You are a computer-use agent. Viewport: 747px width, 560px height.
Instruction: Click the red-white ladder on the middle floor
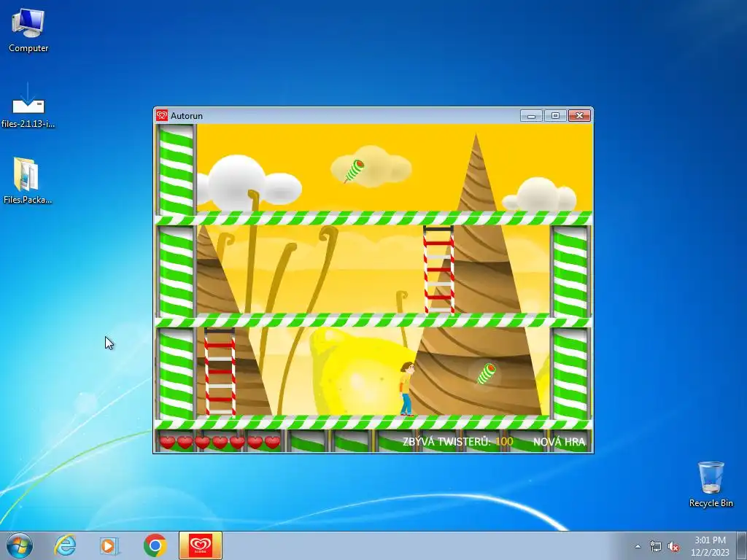(x=438, y=270)
